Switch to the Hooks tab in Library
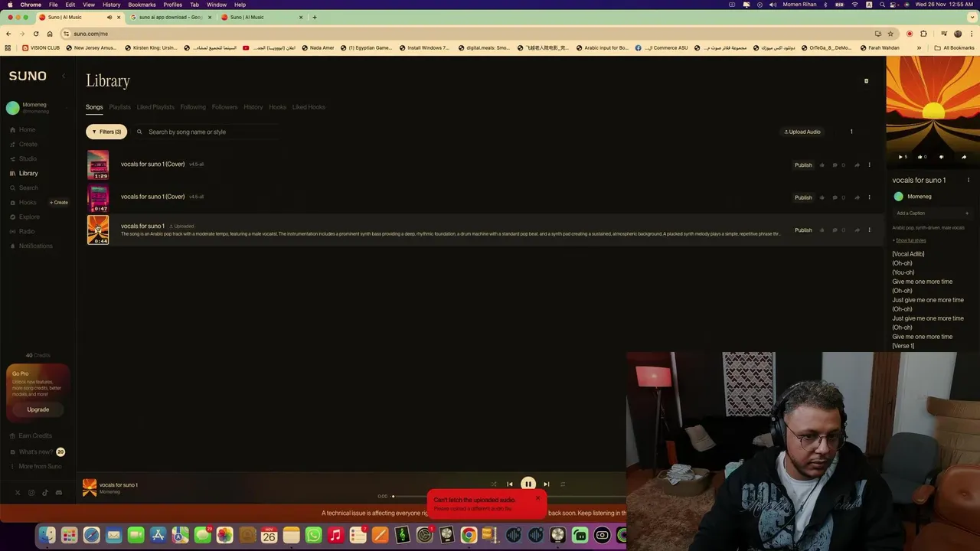The height and width of the screenshot is (551, 980). click(x=277, y=107)
